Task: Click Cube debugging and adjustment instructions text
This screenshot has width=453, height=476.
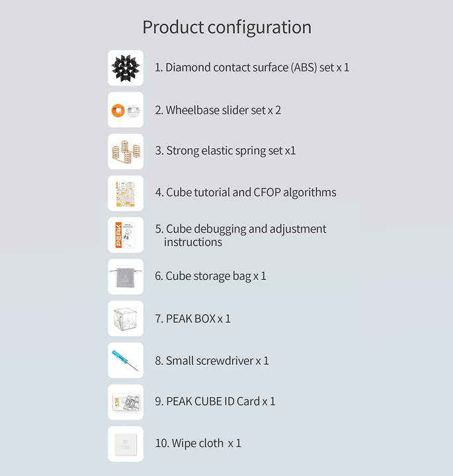Action: (x=241, y=235)
